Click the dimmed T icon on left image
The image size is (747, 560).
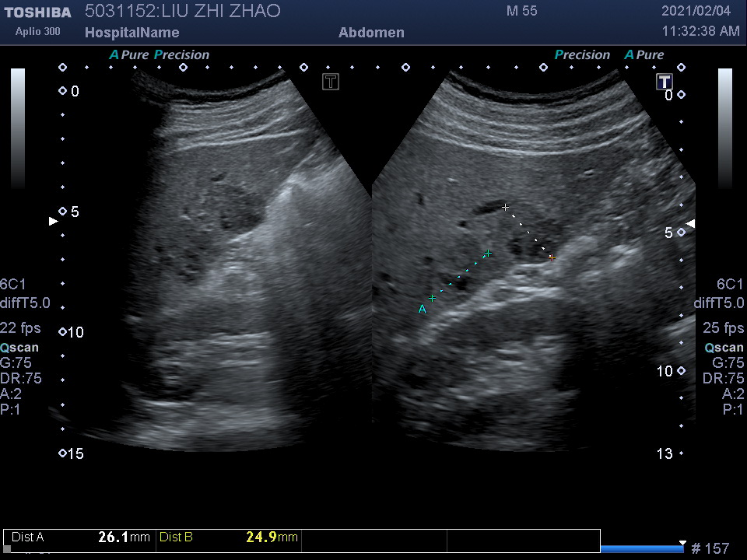click(x=331, y=82)
